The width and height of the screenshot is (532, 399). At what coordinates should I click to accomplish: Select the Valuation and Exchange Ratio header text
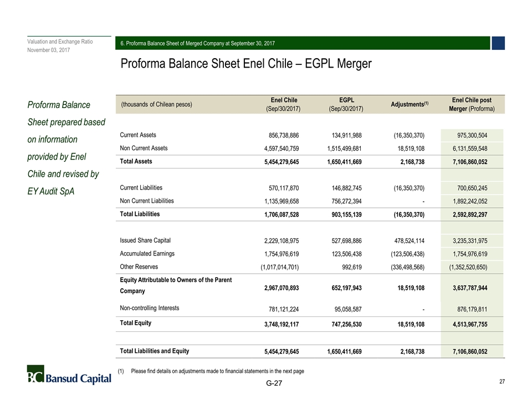[60, 42]
